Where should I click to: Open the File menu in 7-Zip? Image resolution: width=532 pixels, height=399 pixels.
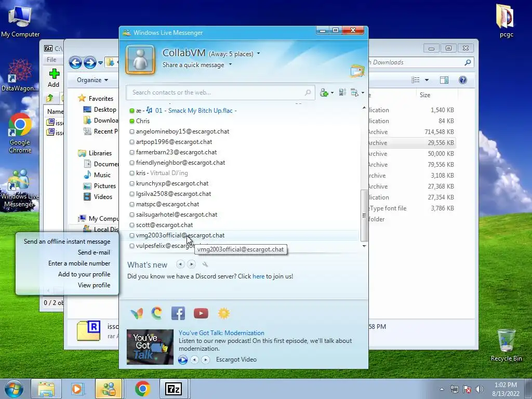51,60
